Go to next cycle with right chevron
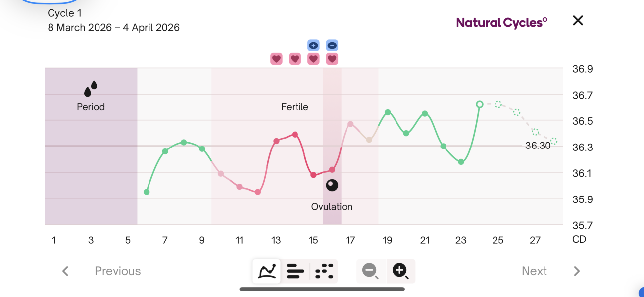This screenshot has height=297, width=644. click(x=577, y=271)
